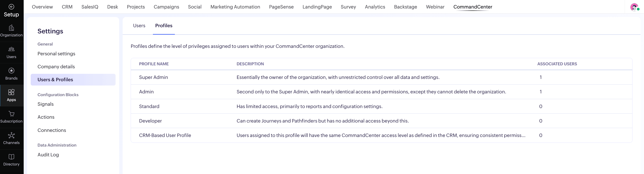Open the Apps grid icon
Image resolution: width=644 pixels, height=174 pixels.
11,92
